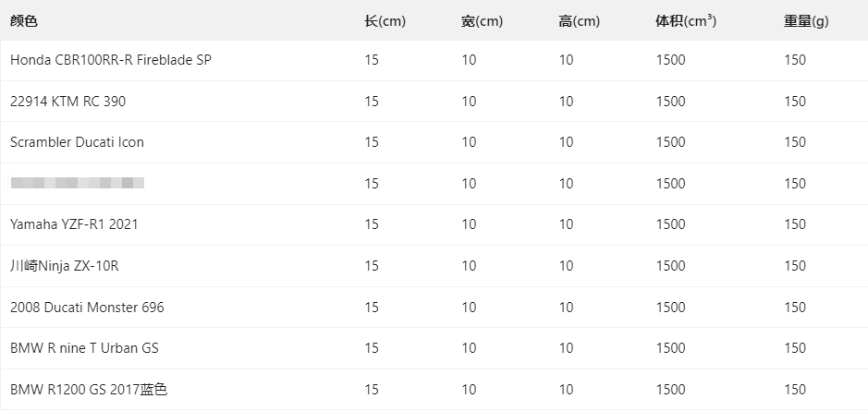Click the width value for 川崎Ninja ZX-10R
The height and width of the screenshot is (411, 868).
point(469,266)
